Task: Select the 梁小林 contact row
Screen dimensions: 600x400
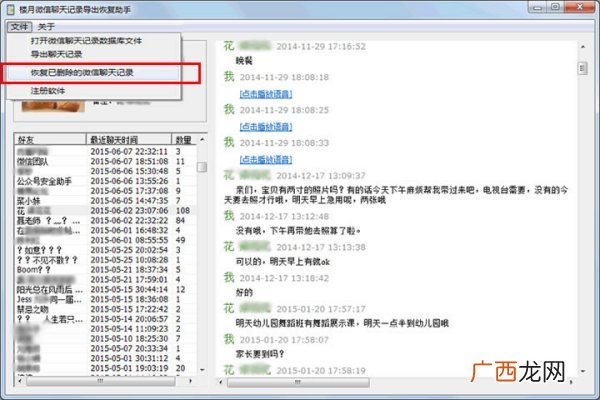Action: (106, 201)
